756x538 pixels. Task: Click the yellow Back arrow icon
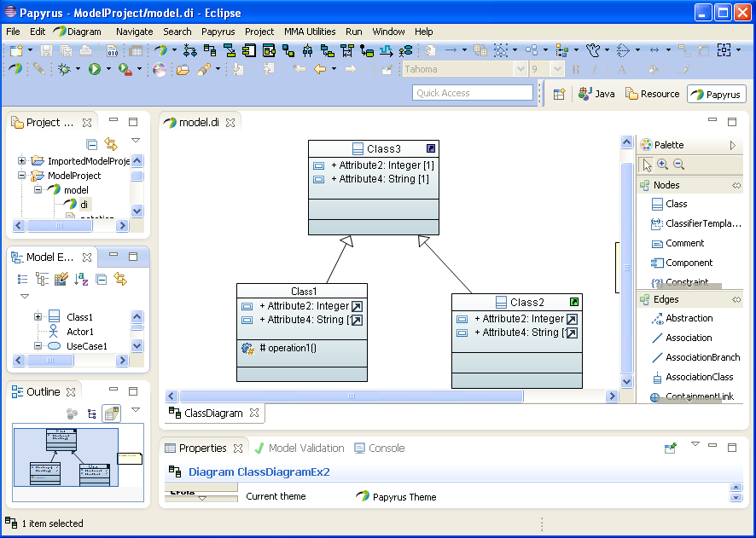[320, 69]
